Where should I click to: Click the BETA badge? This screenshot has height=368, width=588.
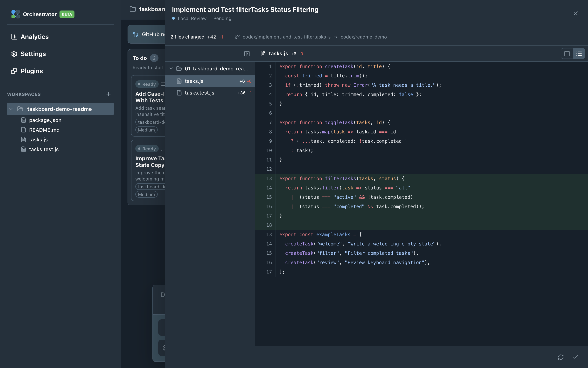[x=67, y=14]
